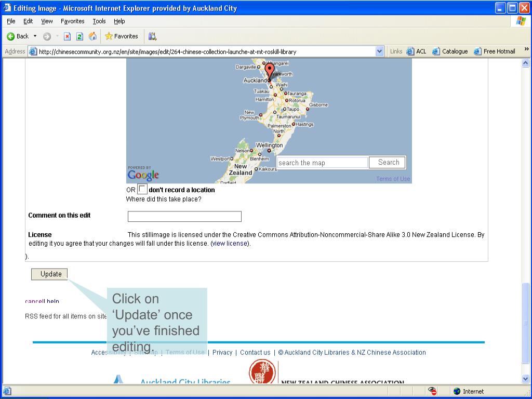Open the Favorites menu
The height and width of the screenshot is (399, 532).
click(x=73, y=21)
